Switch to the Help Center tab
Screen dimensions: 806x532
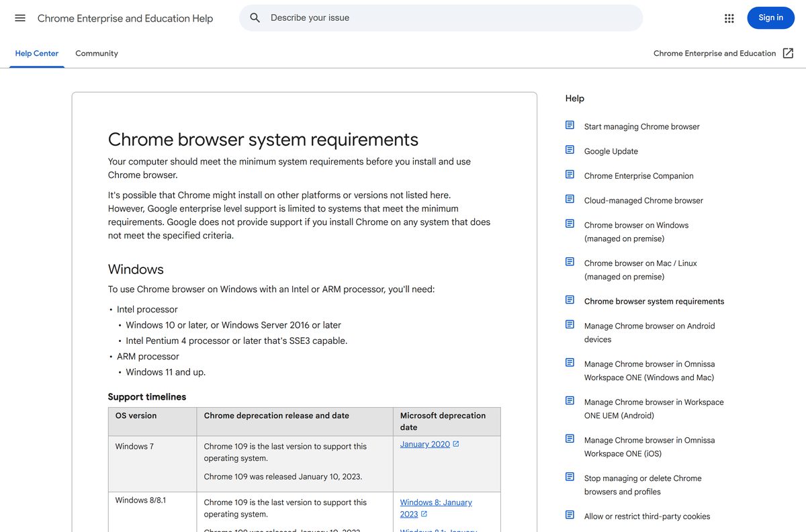pyautogui.click(x=37, y=53)
